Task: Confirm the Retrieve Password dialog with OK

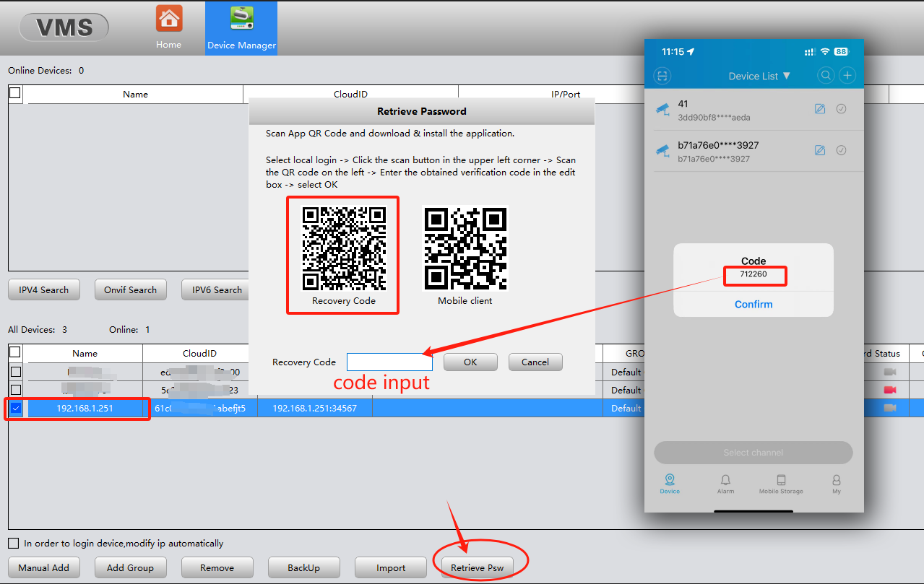Action: 470,362
